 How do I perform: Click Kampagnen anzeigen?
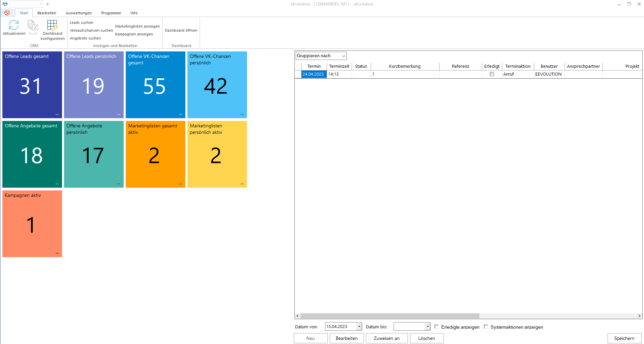(134, 34)
